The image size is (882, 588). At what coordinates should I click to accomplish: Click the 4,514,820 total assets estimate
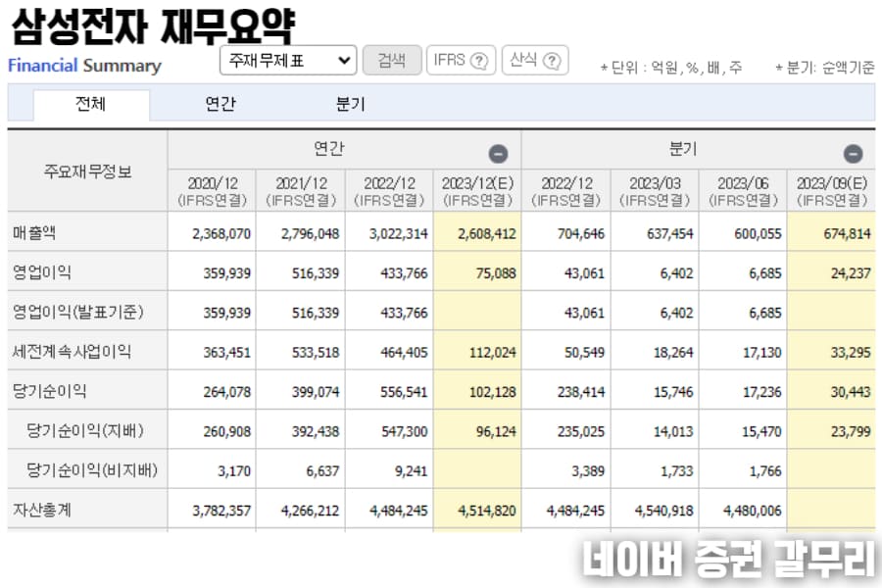point(487,511)
